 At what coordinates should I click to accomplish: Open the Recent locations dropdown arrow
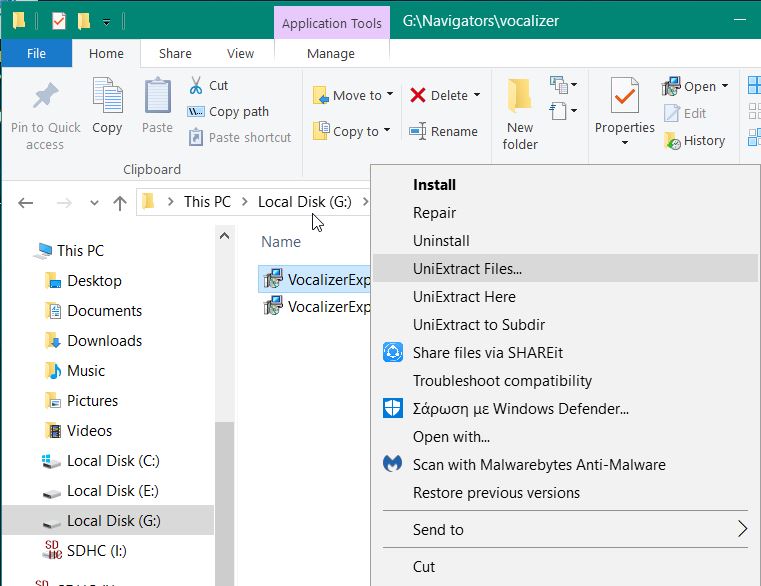pos(95,203)
